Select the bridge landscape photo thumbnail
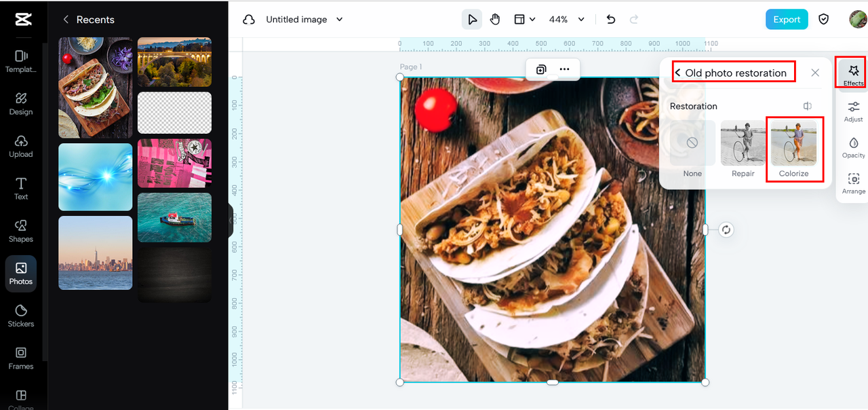The image size is (868, 410). click(x=174, y=62)
